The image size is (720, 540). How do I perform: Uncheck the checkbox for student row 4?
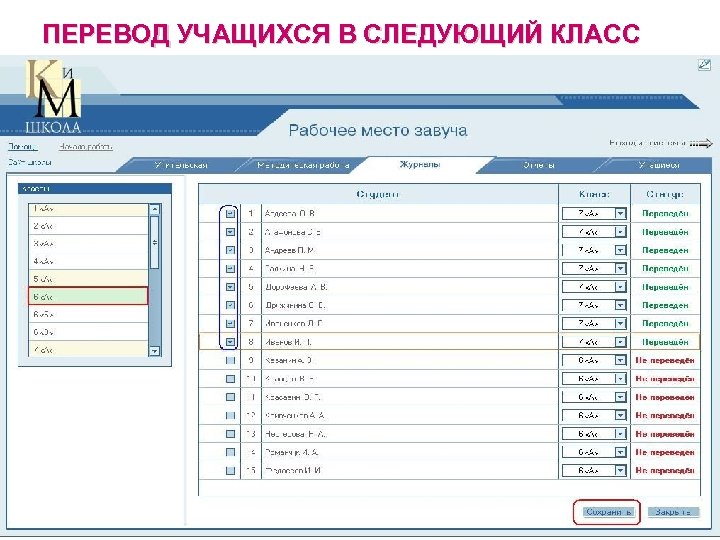tap(231, 269)
